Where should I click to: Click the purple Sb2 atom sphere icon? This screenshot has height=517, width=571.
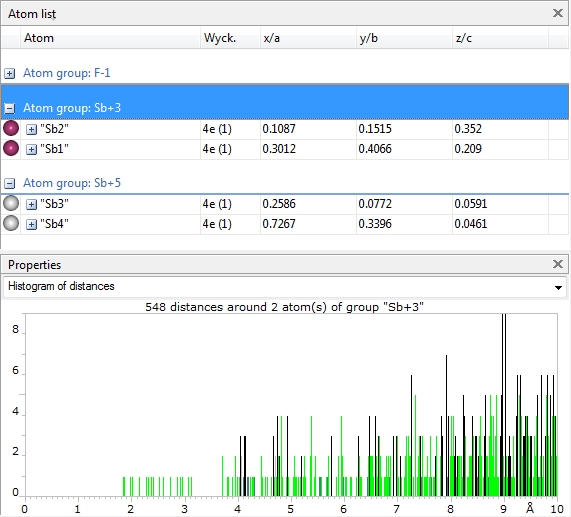click(x=11, y=129)
